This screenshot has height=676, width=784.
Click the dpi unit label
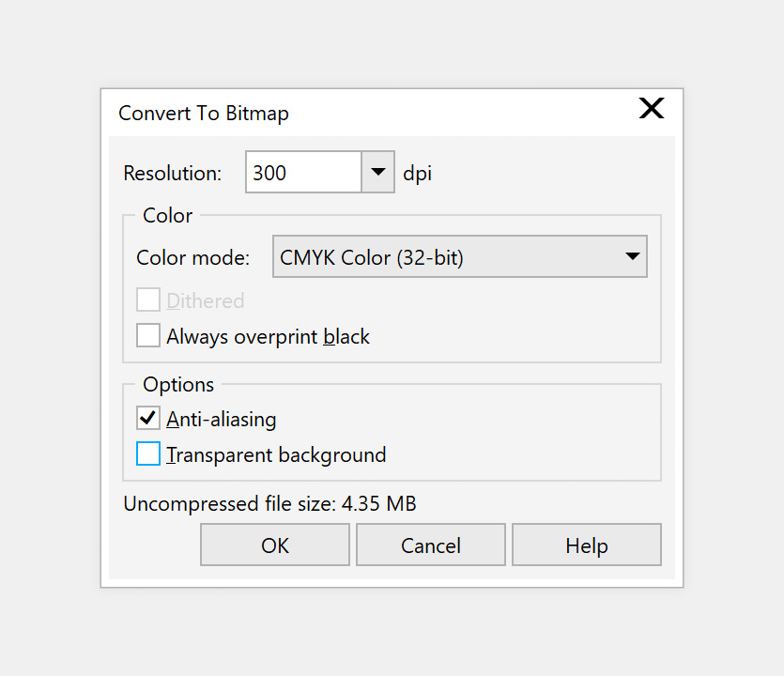click(418, 174)
